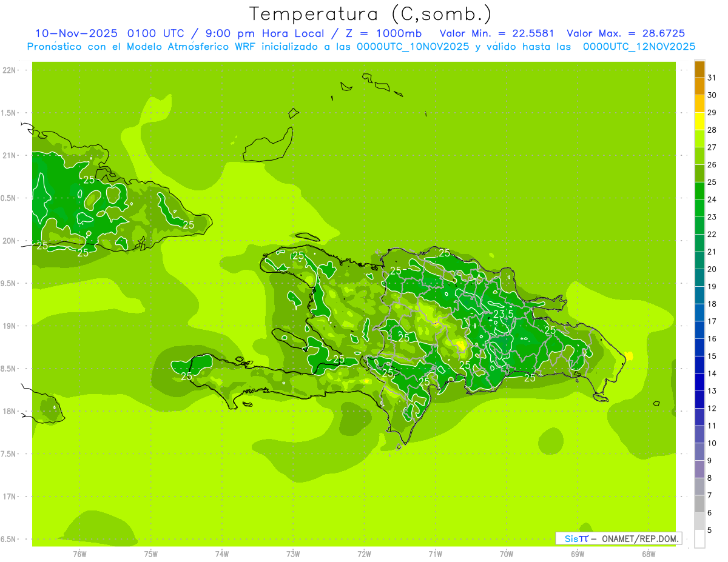The height and width of the screenshot is (562, 728).
Task: Click the '73W' longitude axis label
Action: [x=293, y=554]
